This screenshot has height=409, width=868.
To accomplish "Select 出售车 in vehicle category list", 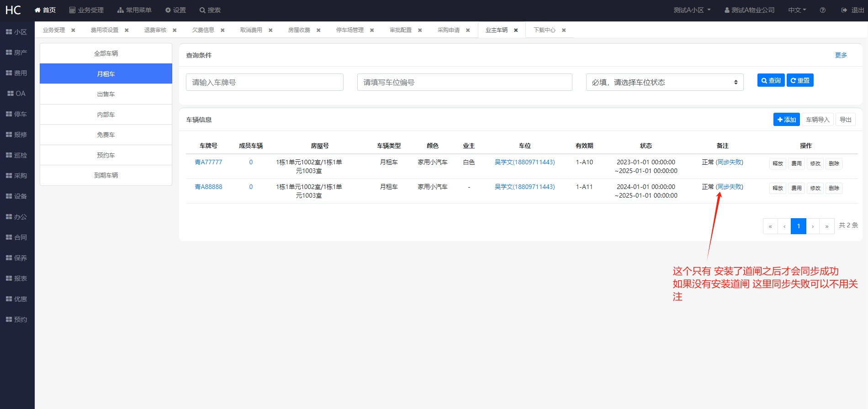I will (x=106, y=94).
